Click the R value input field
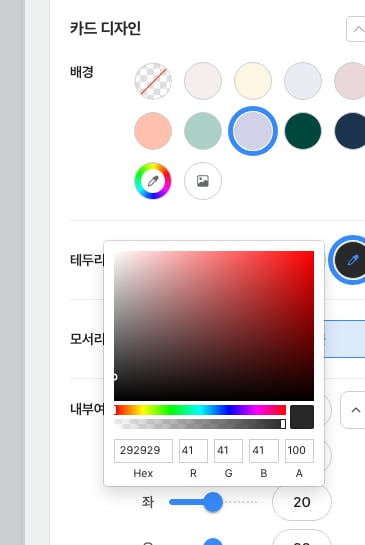The height and width of the screenshot is (545, 365). [x=193, y=451]
